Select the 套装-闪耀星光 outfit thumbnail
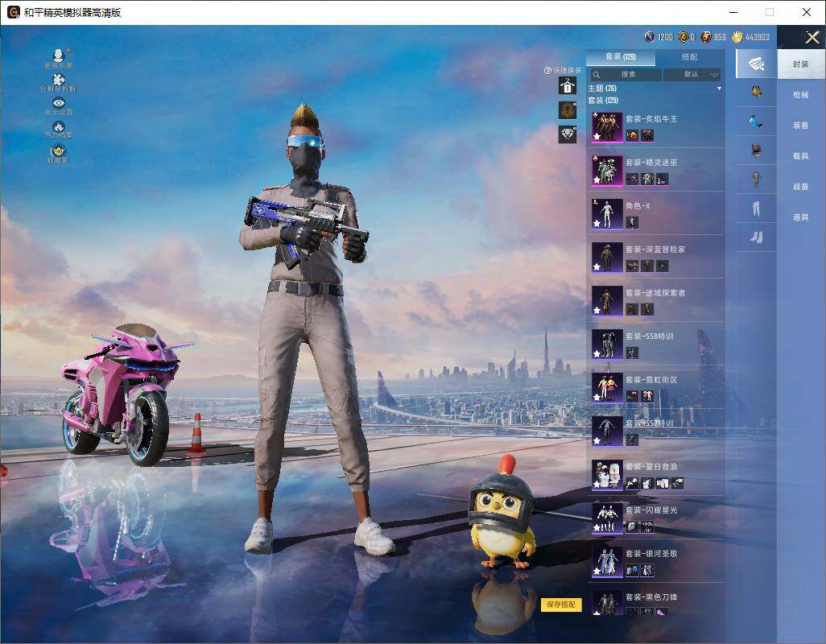This screenshot has height=644, width=826. pos(607,518)
